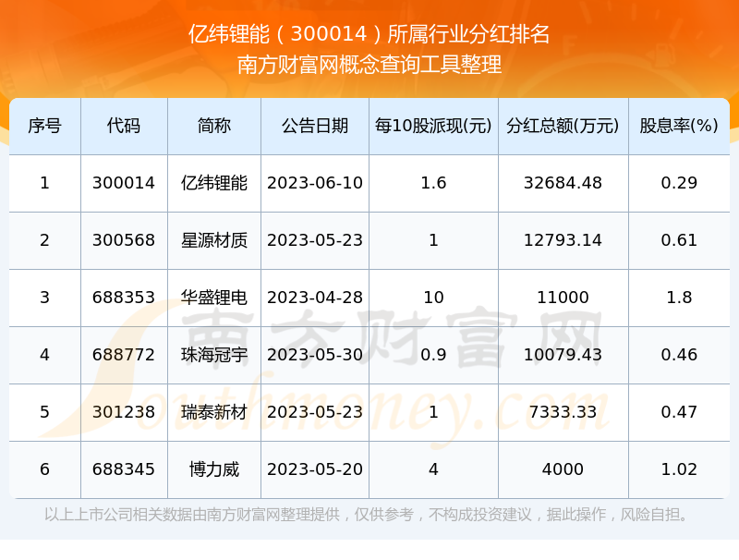Select date 2023-05-20 cell
Screen dimensions: 739x560
[x=315, y=469]
